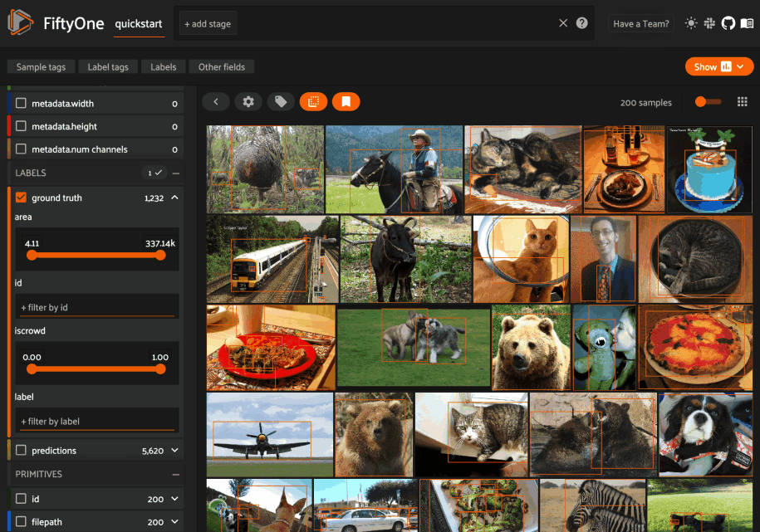Open the man in suit thumbnail
The width and height of the screenshot is (760, 532).
tap(604, 259)
